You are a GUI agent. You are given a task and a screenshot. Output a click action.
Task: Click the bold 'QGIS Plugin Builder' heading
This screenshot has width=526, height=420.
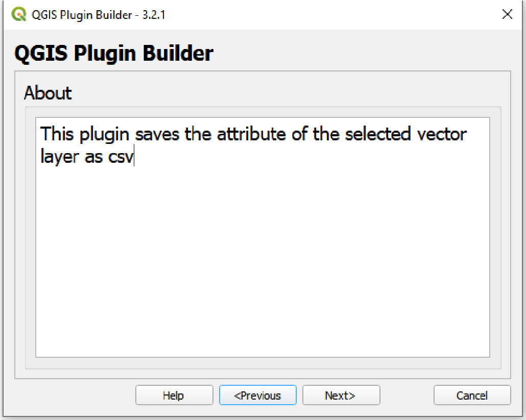coord(114,53)
